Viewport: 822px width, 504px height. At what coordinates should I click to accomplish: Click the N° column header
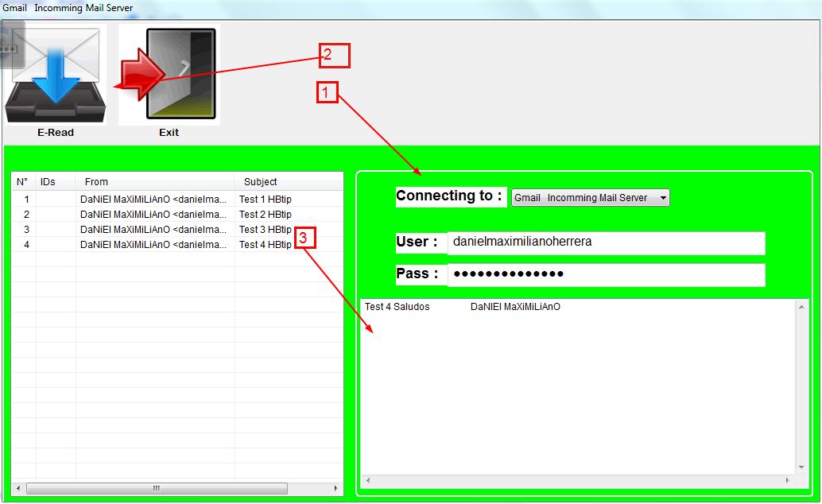click(x=22, y=181)
